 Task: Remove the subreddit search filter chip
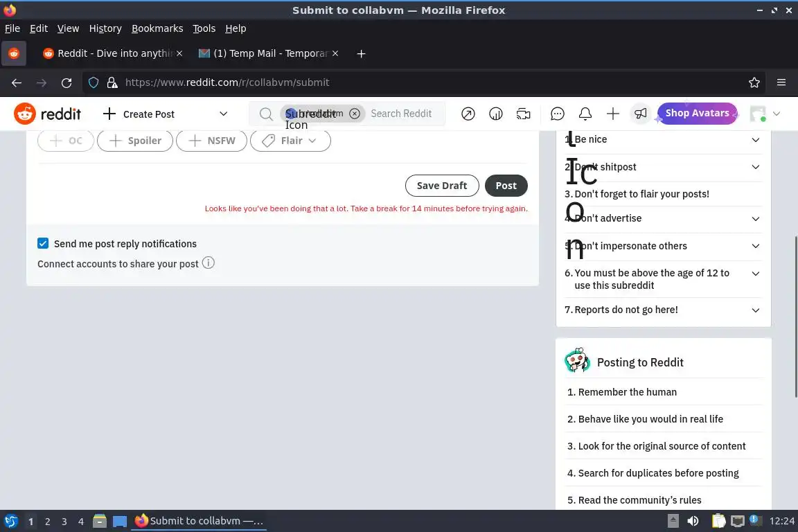coord(355,114)
